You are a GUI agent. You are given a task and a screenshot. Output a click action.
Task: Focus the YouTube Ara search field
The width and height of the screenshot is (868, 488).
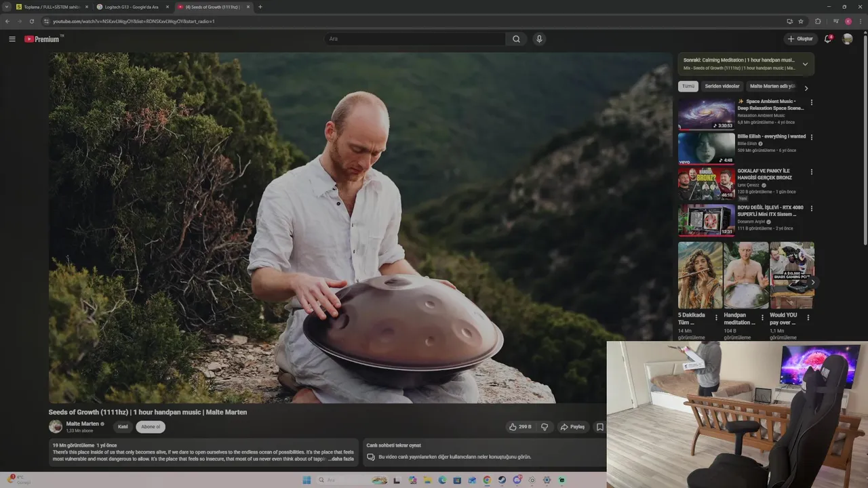(x=415, y=39)
